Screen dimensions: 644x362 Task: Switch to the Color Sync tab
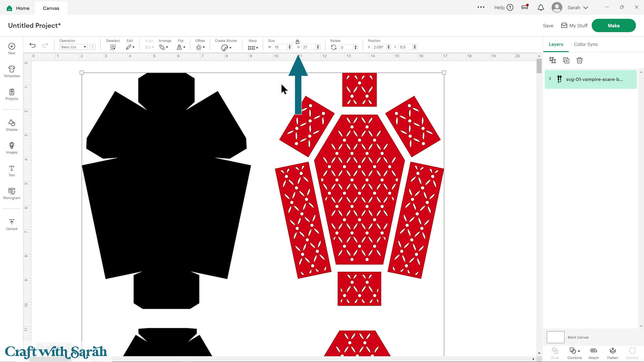point(586,44)
